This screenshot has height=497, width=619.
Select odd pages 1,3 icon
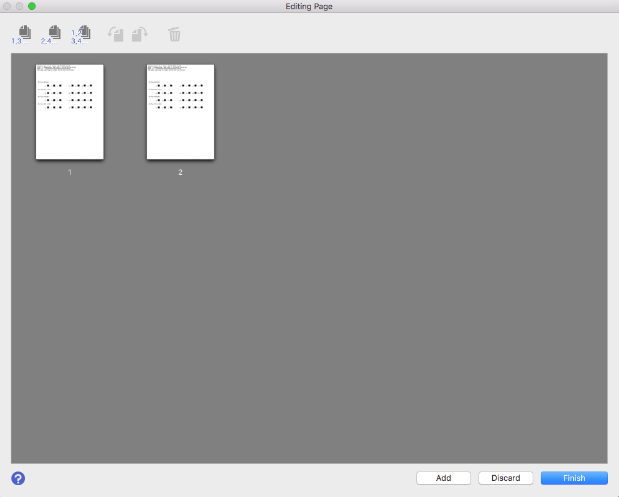22,35
